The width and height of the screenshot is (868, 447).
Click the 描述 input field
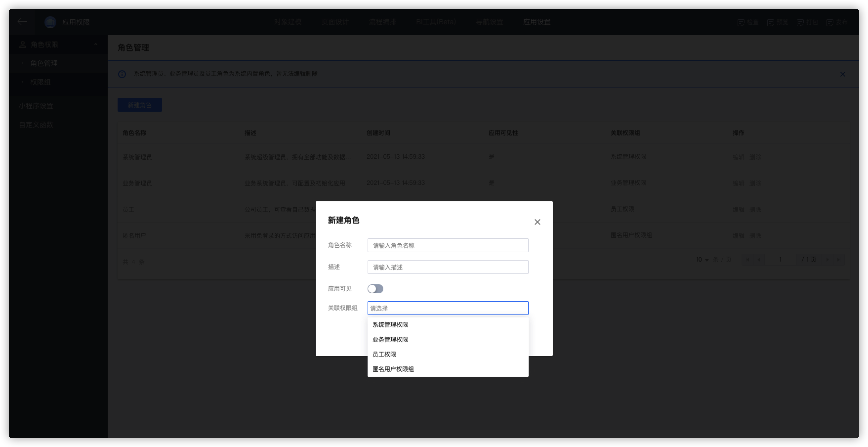[x=448, y=267]
